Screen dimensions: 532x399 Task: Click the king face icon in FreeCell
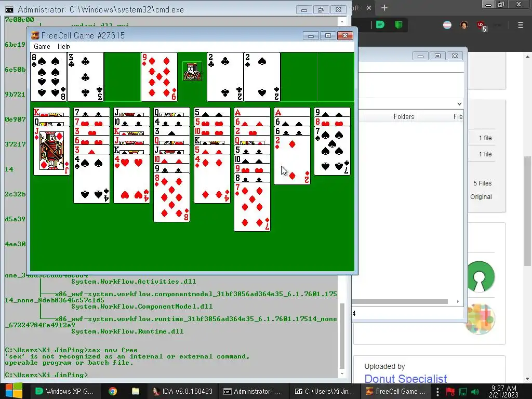[192, 71]
